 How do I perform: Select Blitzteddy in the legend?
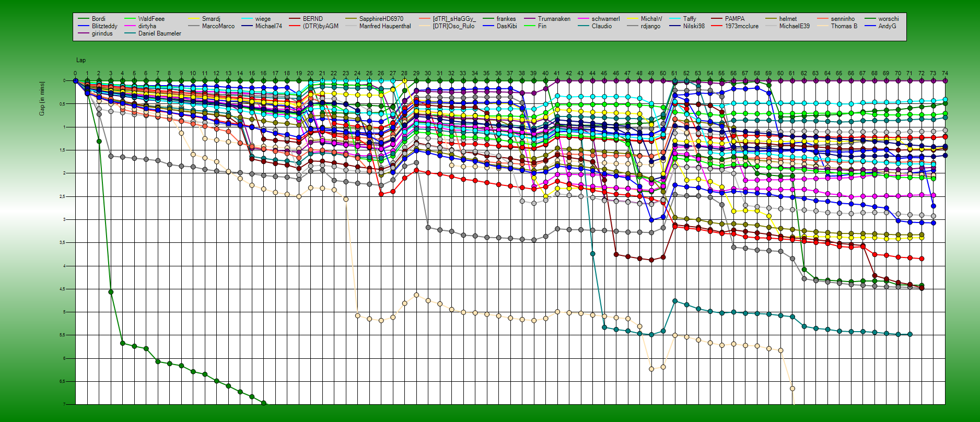[104, 26]
